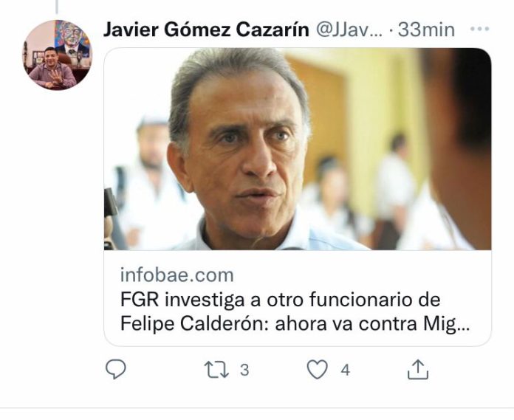This screenshot has width=514, height=420.
Task: Click the retweet count number 3
Action: [x=244, y=370]
